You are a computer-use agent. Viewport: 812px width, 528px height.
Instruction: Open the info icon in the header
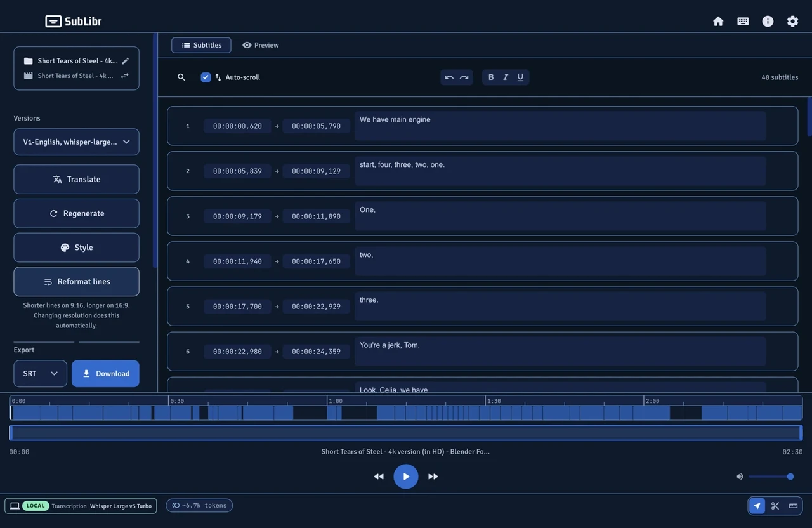point(768,21)
